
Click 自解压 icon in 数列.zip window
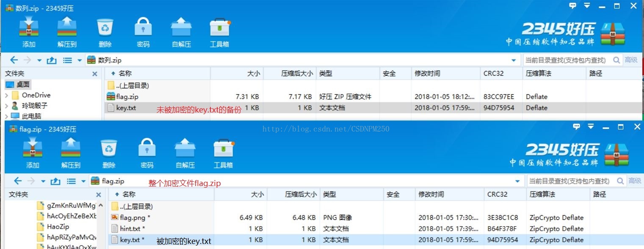(x=181, y=27)
